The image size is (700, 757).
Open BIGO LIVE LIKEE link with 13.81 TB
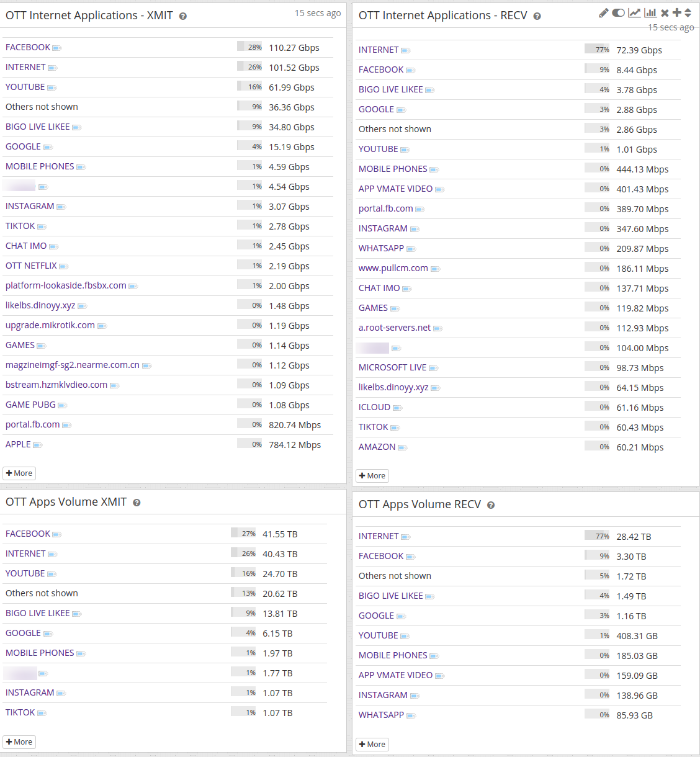click(37, 613)
